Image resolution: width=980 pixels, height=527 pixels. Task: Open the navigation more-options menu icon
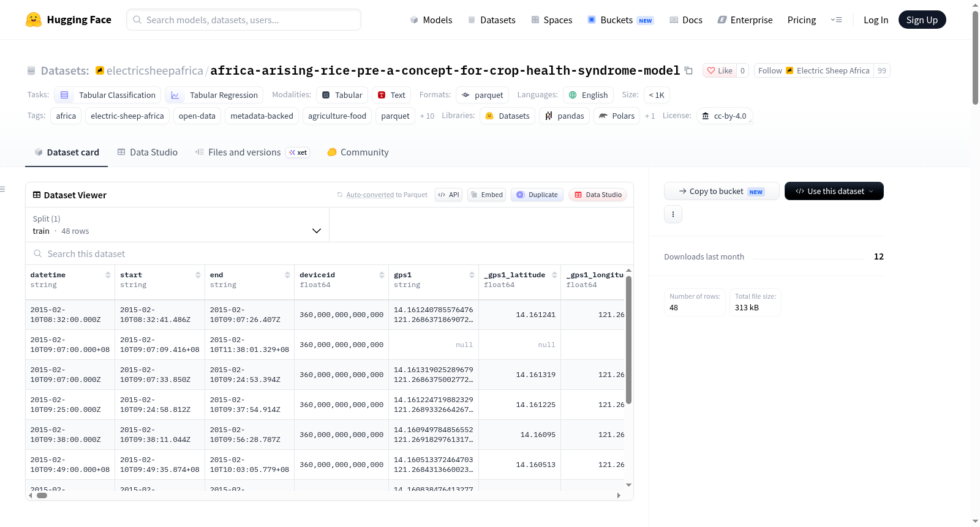[836, 20]
